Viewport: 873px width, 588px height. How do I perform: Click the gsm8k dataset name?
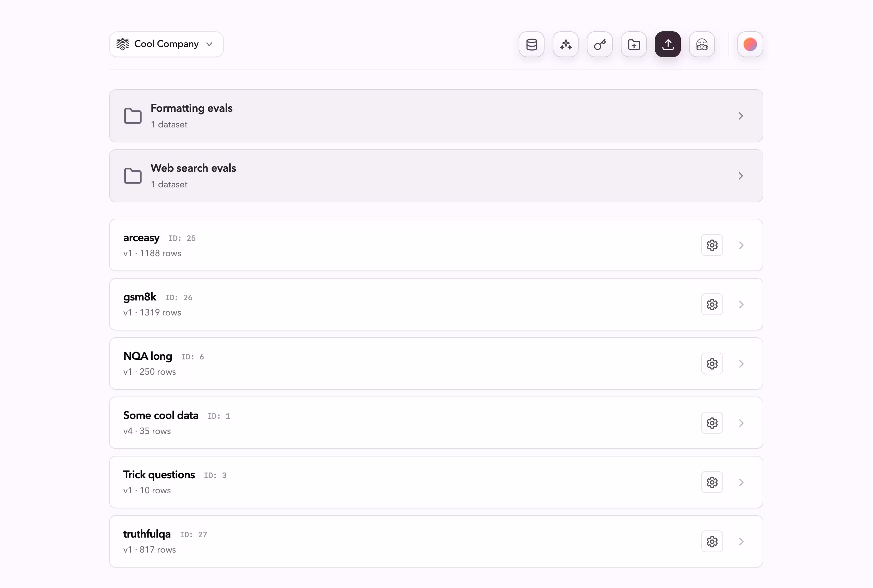(x=140, y=297)
